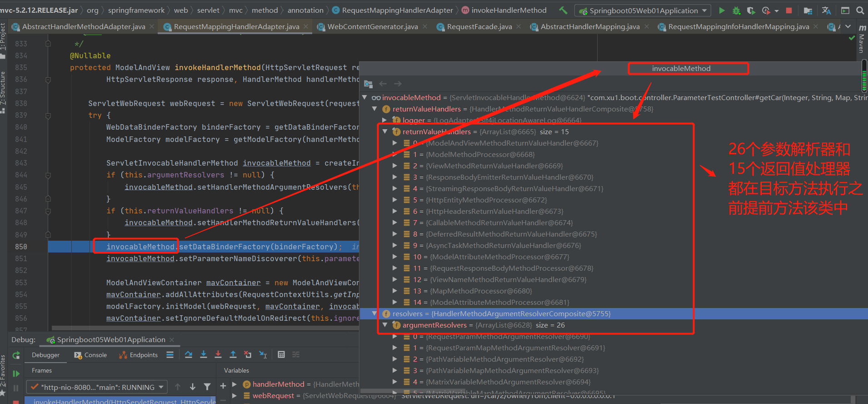Collapse the resolvers node
The image size is (868, 404).
coord(374,313)
